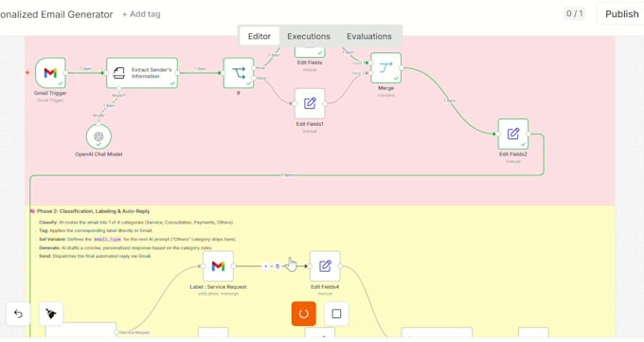Select the Edit Fields4 node icon
Image resolution: width=644 pixels, height=342 pixels.
(325, 266)
